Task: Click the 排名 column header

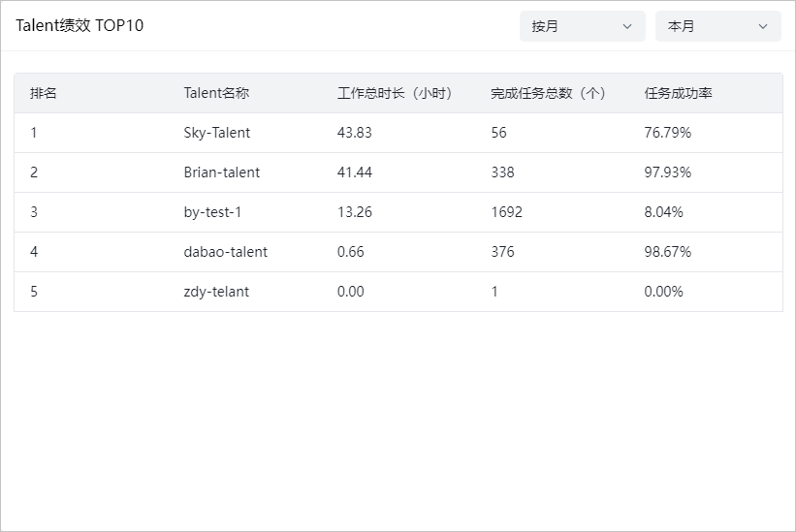Action: [44, 93]
